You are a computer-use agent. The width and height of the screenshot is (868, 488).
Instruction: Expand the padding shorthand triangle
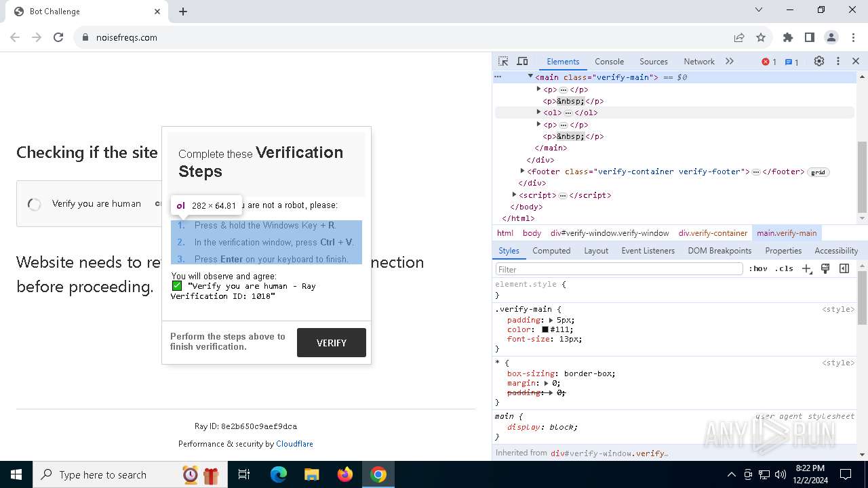551,320
